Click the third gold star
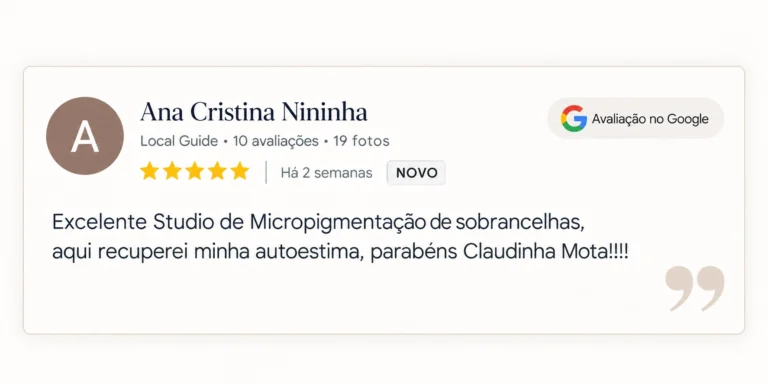 [194, 171]
